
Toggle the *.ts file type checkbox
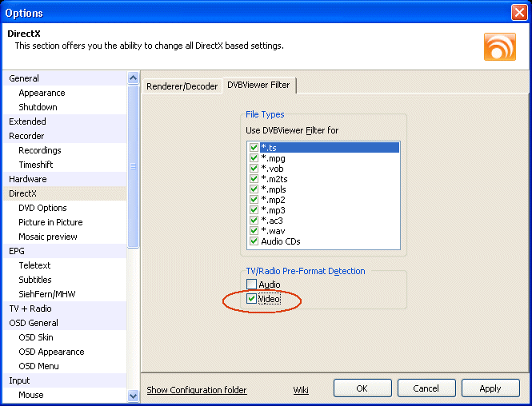pos(254,148)
